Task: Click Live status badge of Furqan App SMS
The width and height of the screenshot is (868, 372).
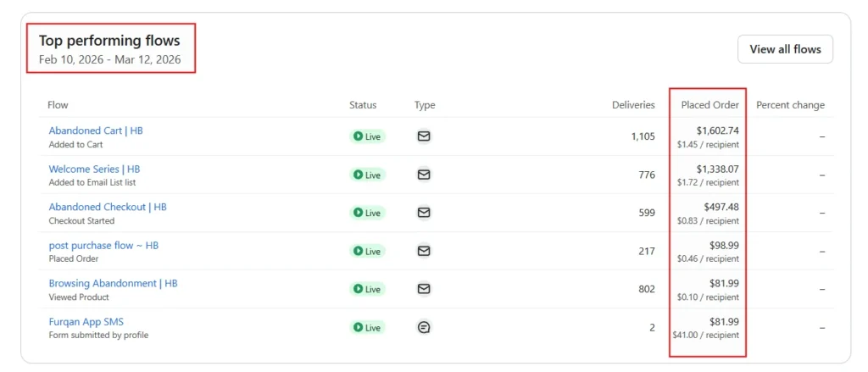Action: pos(368,328)
